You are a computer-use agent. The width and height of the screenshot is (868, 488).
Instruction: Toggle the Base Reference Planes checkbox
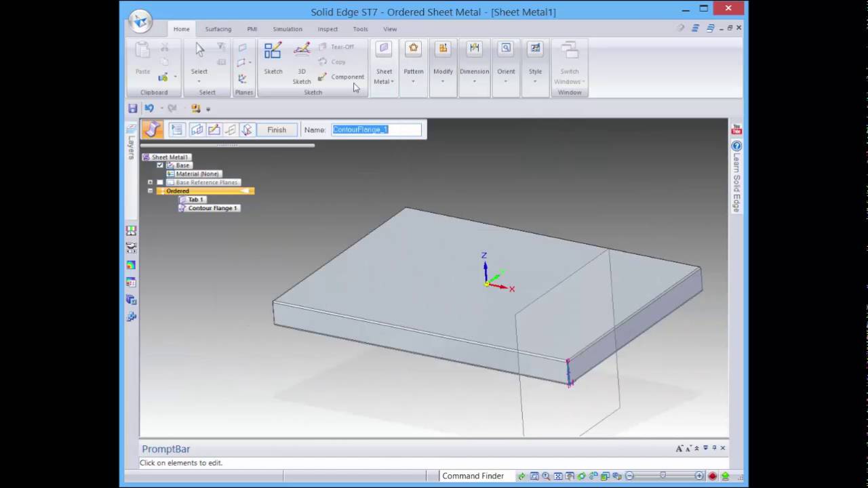point(160,182)
